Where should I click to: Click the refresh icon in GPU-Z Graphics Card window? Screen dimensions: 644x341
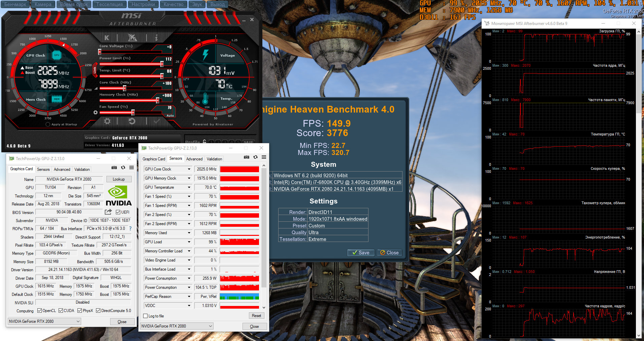coord(123,168)
